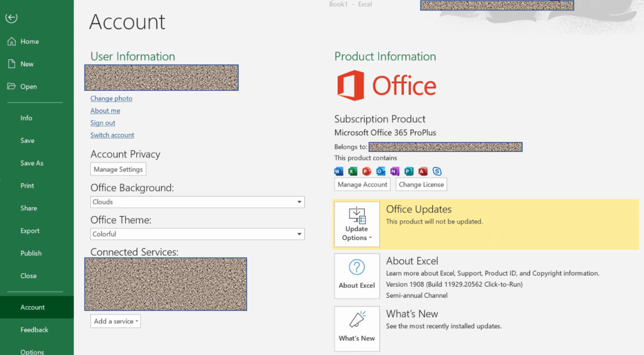Click the OneNote app icon
Screen dimensions: 644x355
point(395,171)
